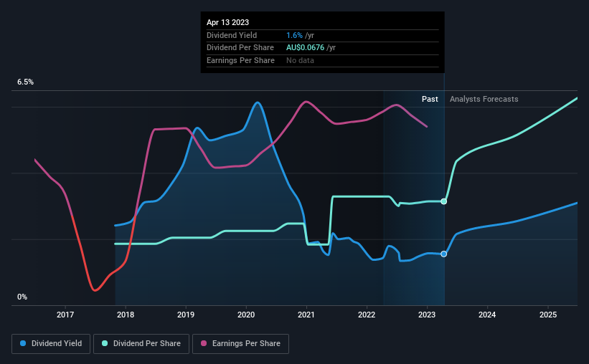Click 'Earnings Per Share' row label in tooltip
589x364 pixels.
tap(240, 60)
